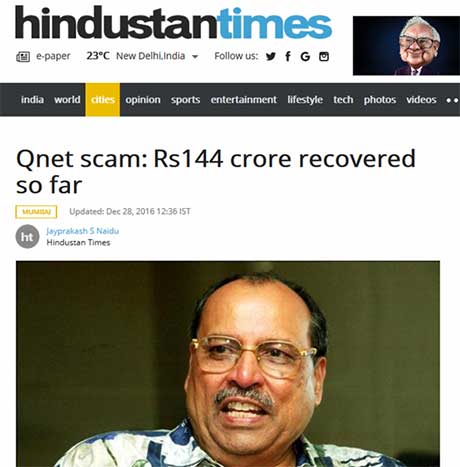Open the Google follow icon
The height and width of the screenshot is (467, 460).
[305, 57]
